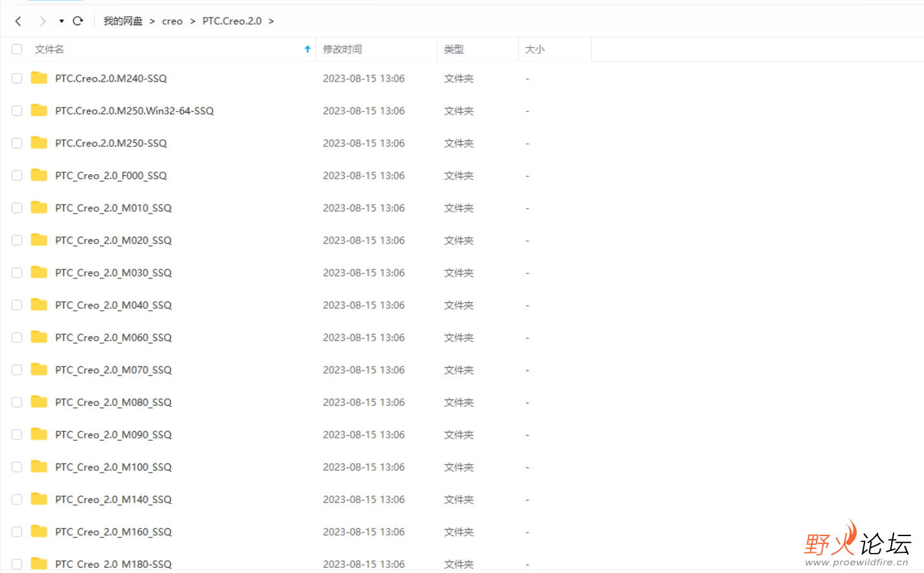This screenshot has height=573, width=924.
Task: Click folder icon of PTC_Creo_2.0_M100_SSQ
Action: click(x=39, y=466)
